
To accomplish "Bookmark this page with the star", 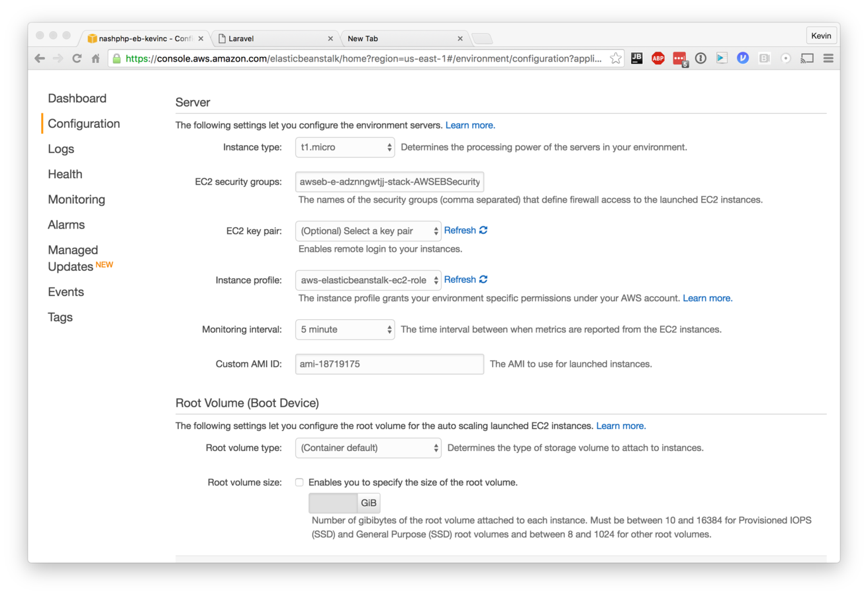I will (616, 58).
